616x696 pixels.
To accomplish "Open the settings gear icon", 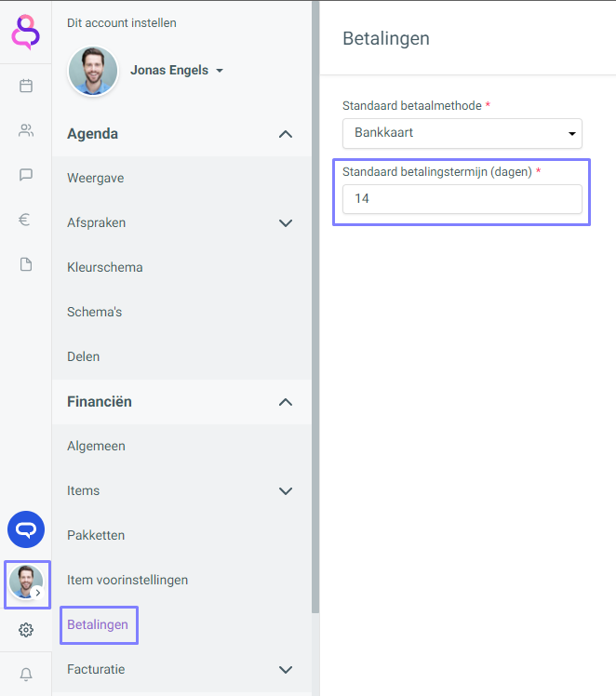I will (x=26, y=629).
